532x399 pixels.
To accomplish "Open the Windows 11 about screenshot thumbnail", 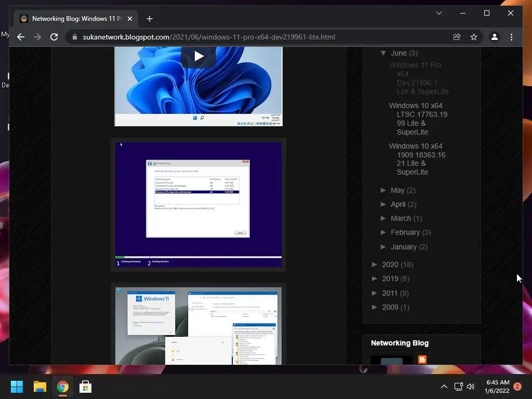I will [x=198, y=326].
